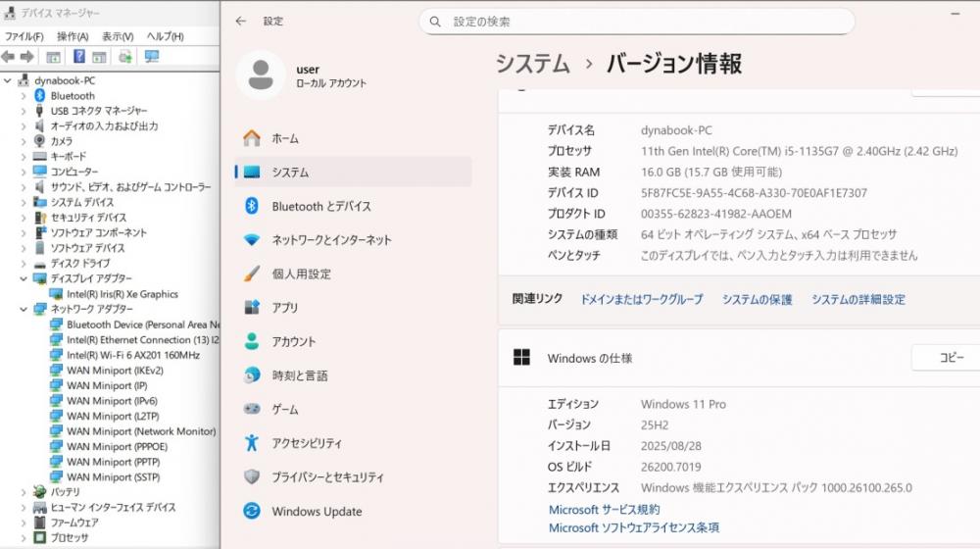This screenshot has height=549, width=980.
Task: Click the プロダクト ID value 00355-62823-41982-AAOEM
Action: tap(715, 214)
